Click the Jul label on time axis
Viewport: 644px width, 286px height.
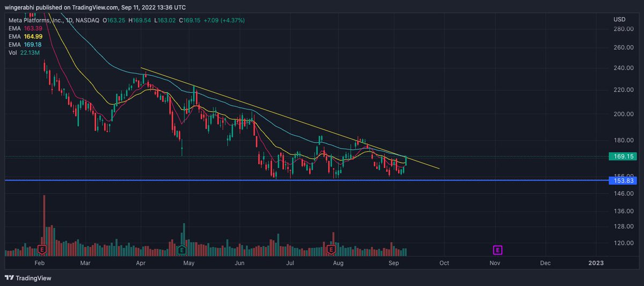[x=290, y=263]
